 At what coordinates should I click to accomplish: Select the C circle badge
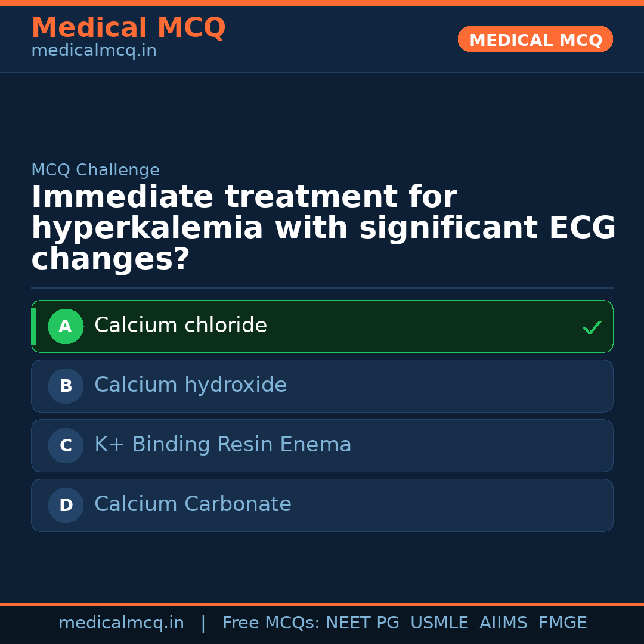[66, 445]
